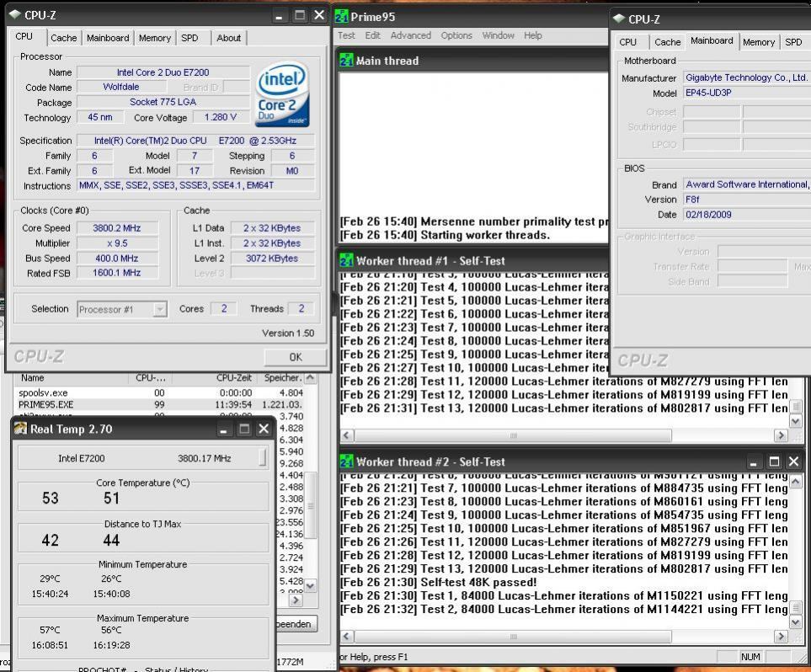Click 'Self-test 48K passed!' log line

tap(439, 582)
